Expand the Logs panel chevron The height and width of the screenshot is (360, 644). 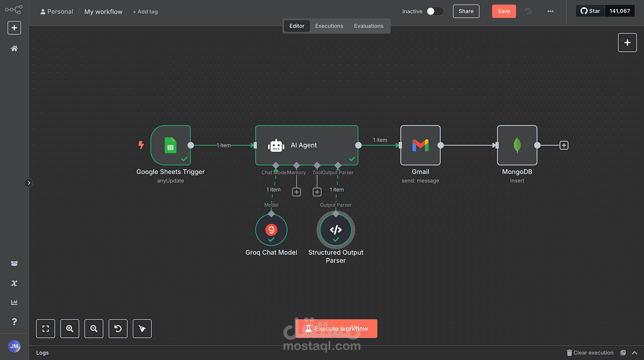635,353
